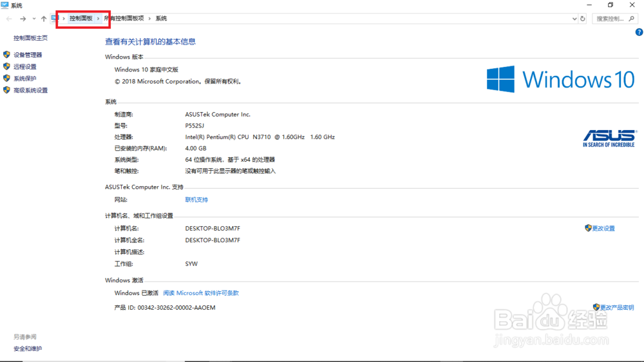Select the 查看有关计算机的基本信息 heading

click(150, 41)
